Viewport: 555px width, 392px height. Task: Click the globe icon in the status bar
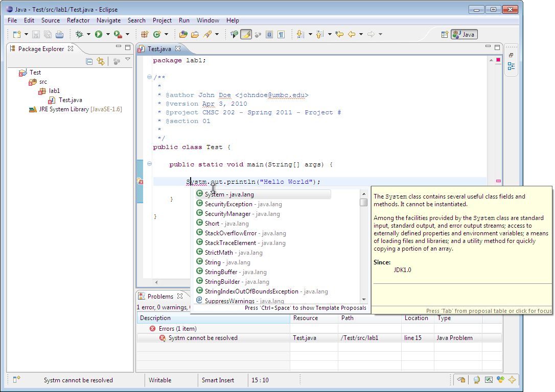(476, 380)
